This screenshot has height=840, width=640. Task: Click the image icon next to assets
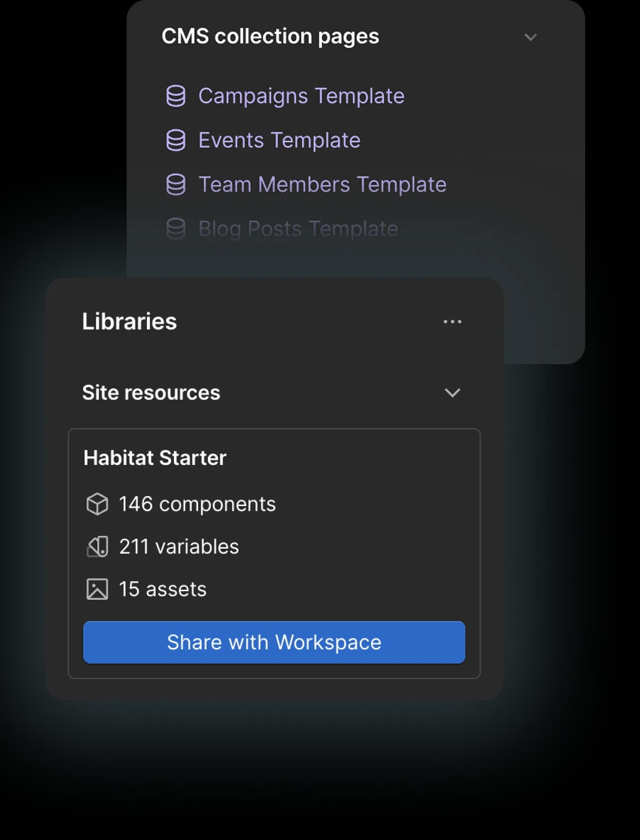[97, 589]
